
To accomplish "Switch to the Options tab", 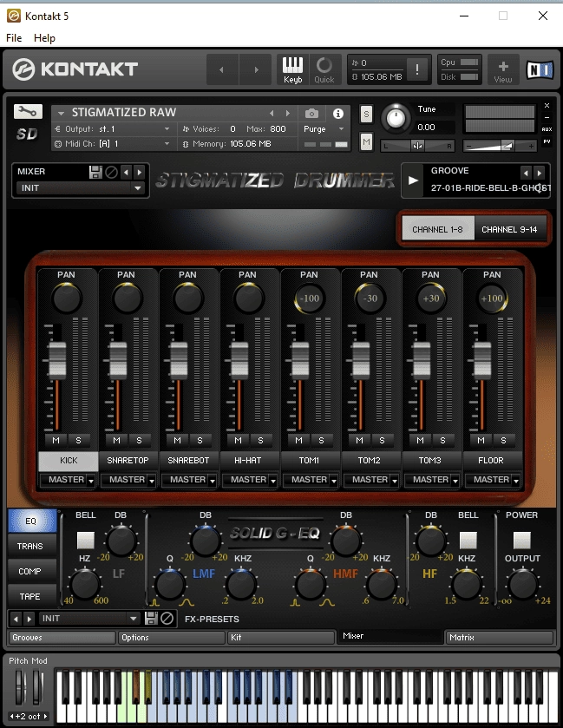I will 171,638.
